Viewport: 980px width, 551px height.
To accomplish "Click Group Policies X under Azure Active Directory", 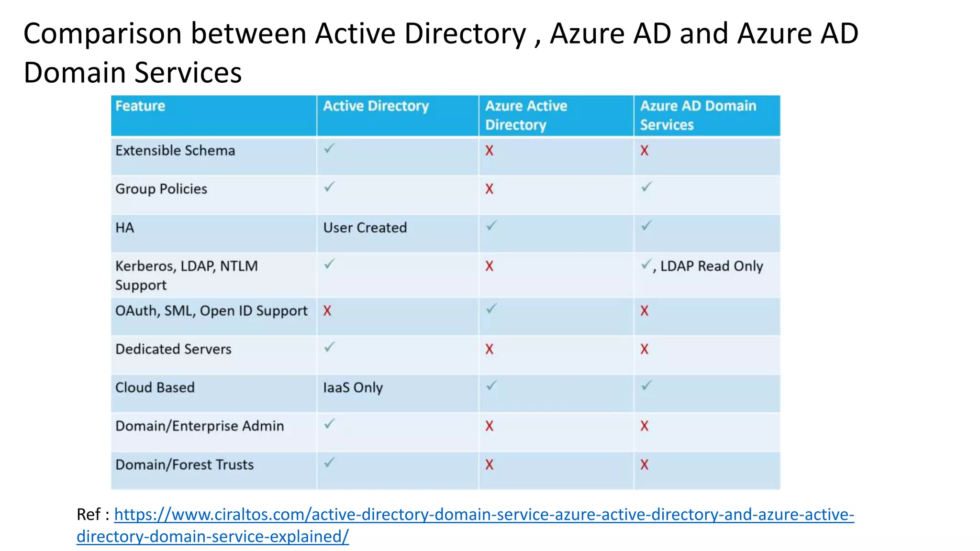I will (x=489, y=189).
